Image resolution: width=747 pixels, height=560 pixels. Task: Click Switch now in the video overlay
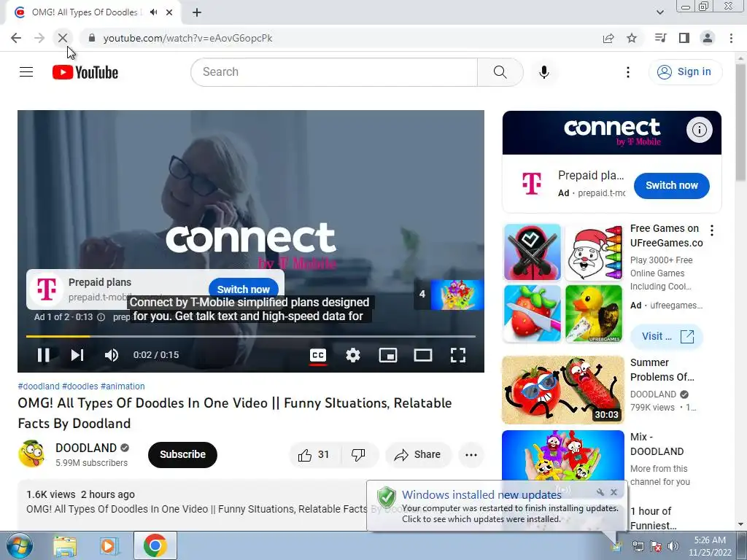(x=244, y=289)
